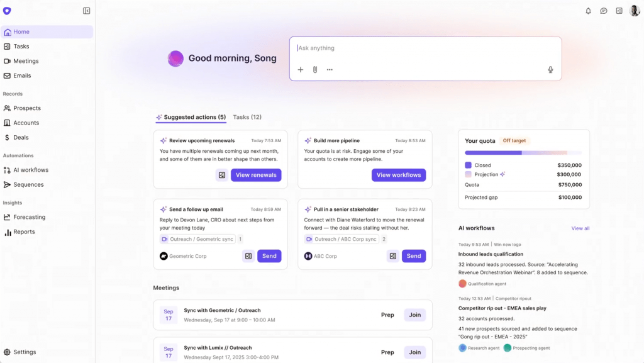Join Sync with Lumix meeting

click(x=415, y=352)
